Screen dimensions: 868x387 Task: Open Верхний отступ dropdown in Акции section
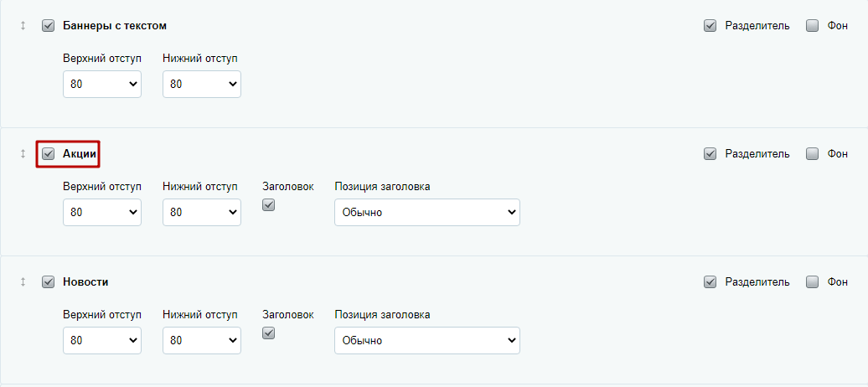click(102, 213)
